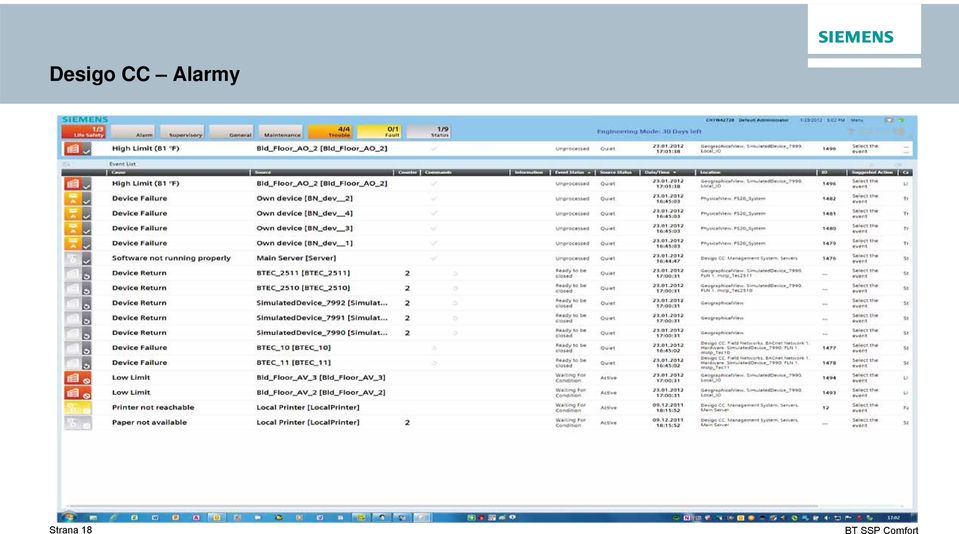Image resolution: width=959 pixels, height=534 pixels.
Task: Click source 'BTEC_2511 [BTEC_2511]'
Action: 303,273
